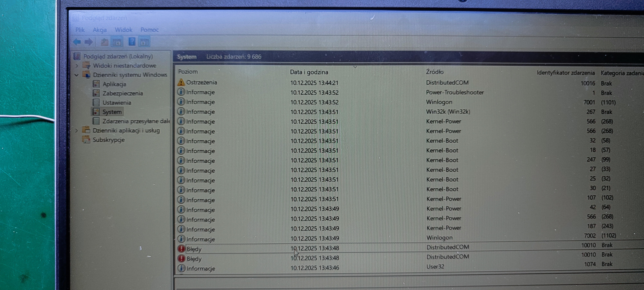The height and width of the screenshot is (290, 644).
Task: Select the Subskrypcje tree item
Action: click(x=109, y=140)
